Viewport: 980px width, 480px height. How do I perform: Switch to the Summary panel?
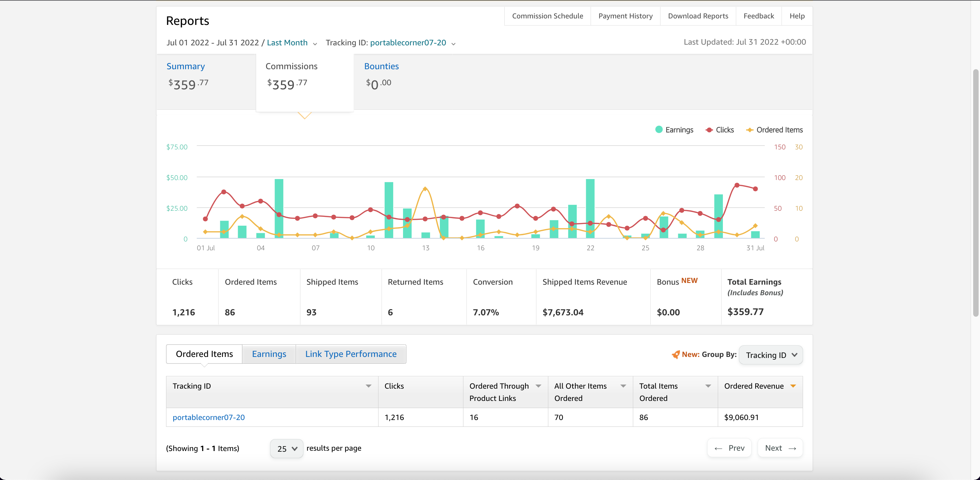[206, 82]
